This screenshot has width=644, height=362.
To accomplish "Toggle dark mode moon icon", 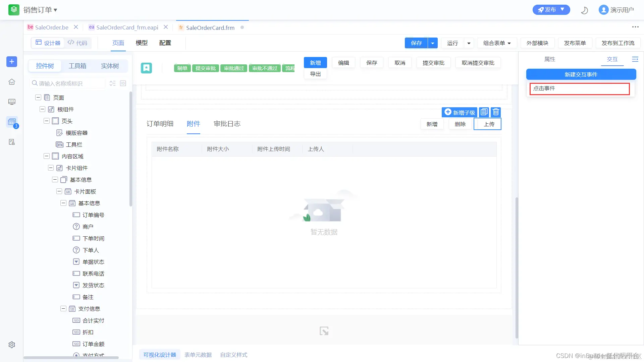I will pos(584,10).
